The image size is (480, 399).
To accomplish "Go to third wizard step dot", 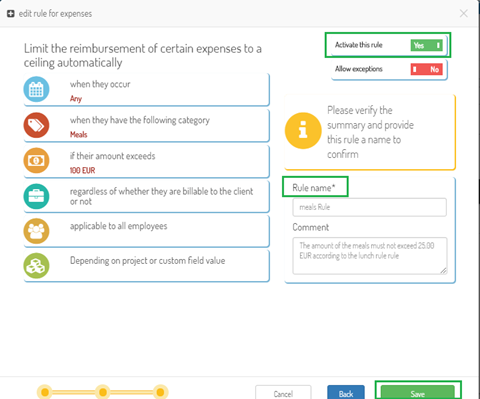I will pos(160,392).
